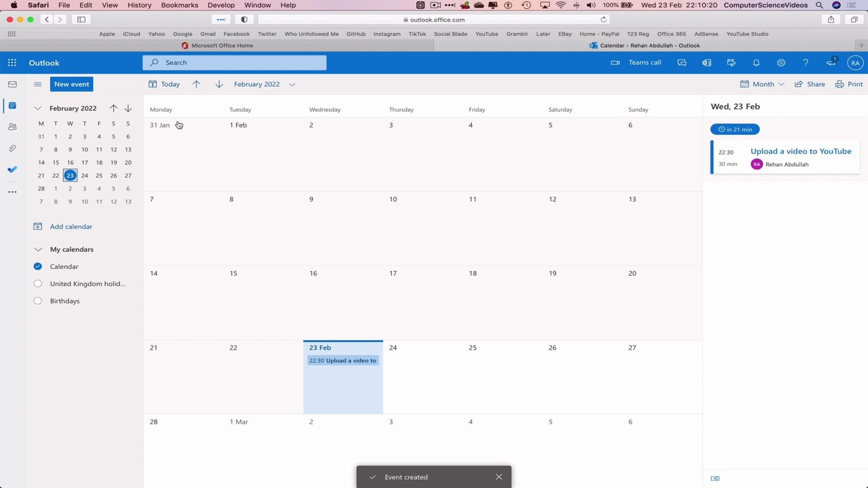
Task: Open a new Safari tab with plus
Action: click(861, 45)
